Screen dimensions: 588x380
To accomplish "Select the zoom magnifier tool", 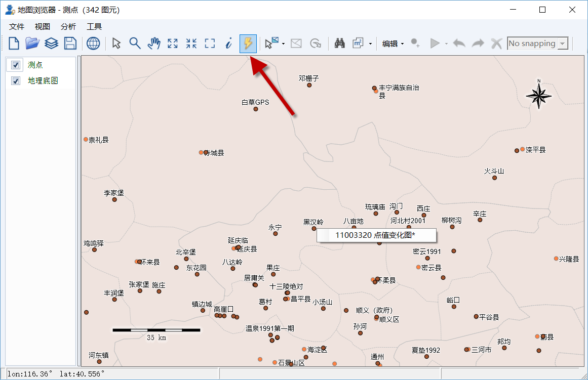I will coord(135,44).
